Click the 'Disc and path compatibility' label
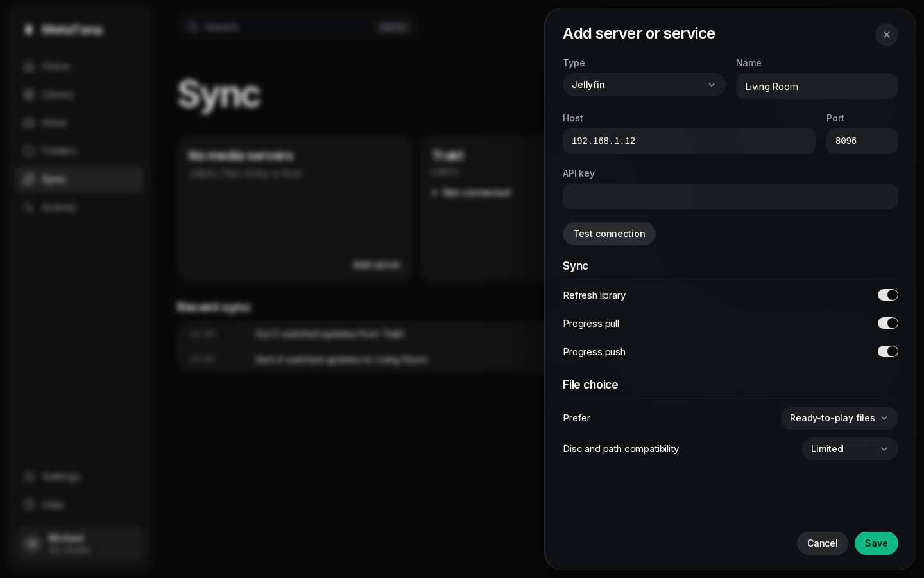This screenshot has width=924, height=578. [x=620, y=449]
